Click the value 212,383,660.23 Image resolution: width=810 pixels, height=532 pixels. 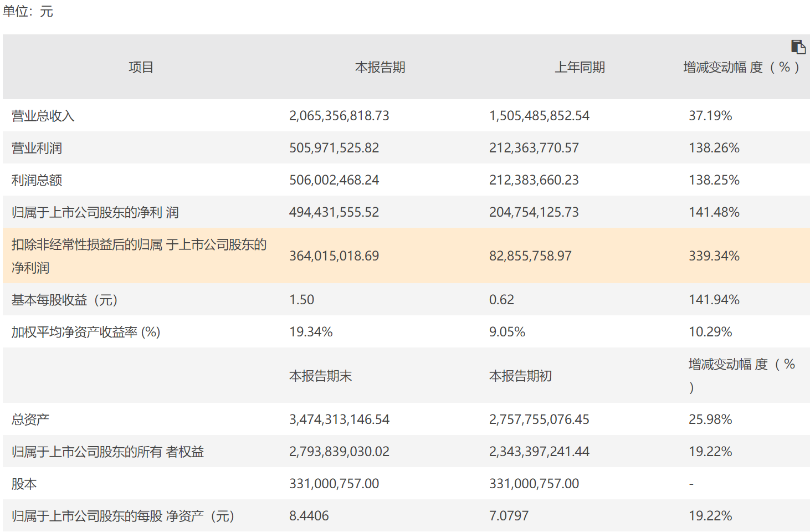point(534,180)
